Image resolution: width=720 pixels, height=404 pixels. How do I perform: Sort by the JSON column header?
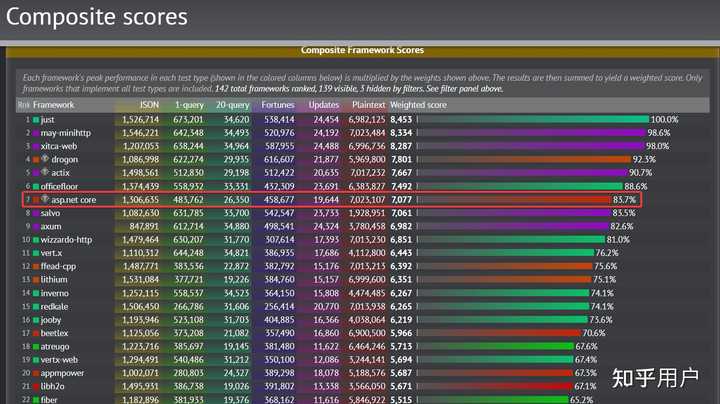pos(149,105)
